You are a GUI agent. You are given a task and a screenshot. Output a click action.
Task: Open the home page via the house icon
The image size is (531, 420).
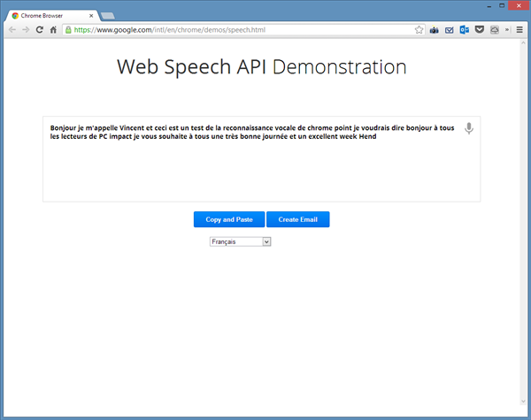53,30
